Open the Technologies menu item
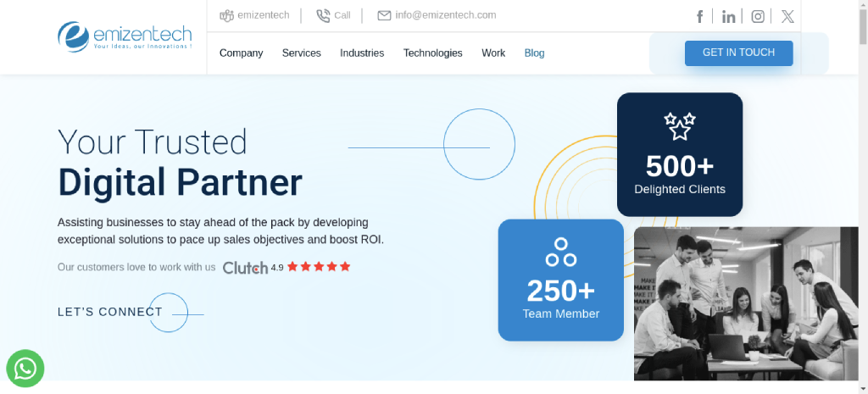The image size is (868, 394). (432, 53)
